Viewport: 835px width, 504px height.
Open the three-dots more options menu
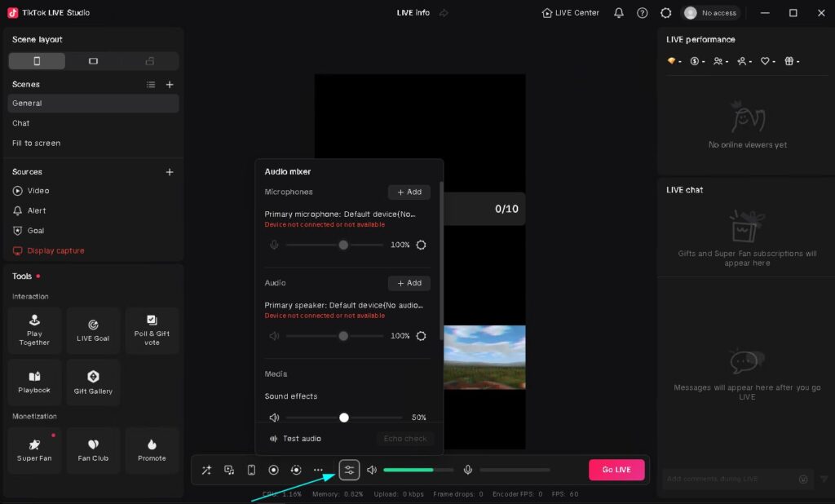pos(318,470)
